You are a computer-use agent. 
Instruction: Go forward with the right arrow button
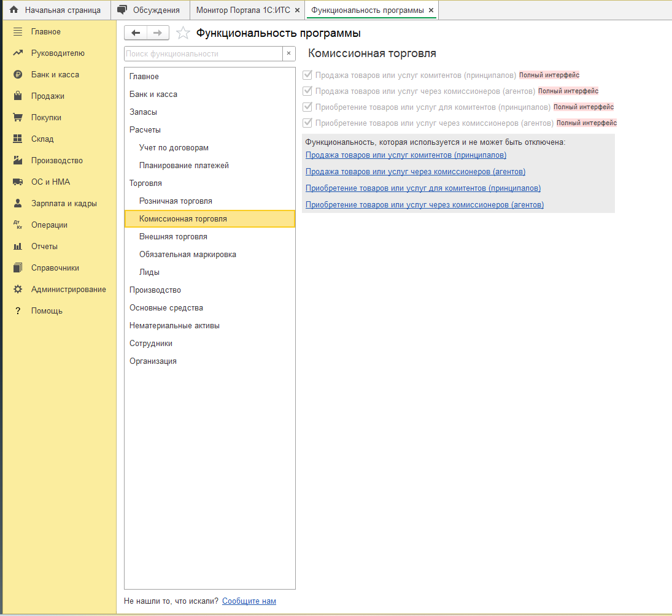158,33
